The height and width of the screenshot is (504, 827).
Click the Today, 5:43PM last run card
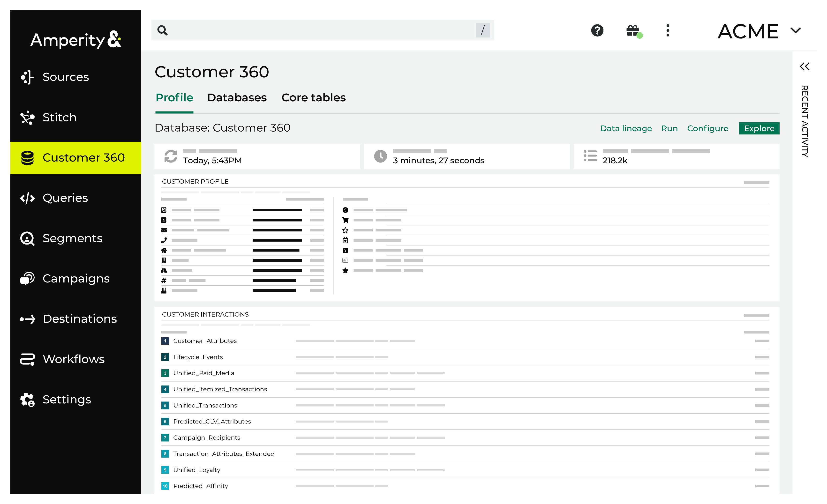(257, 157)
